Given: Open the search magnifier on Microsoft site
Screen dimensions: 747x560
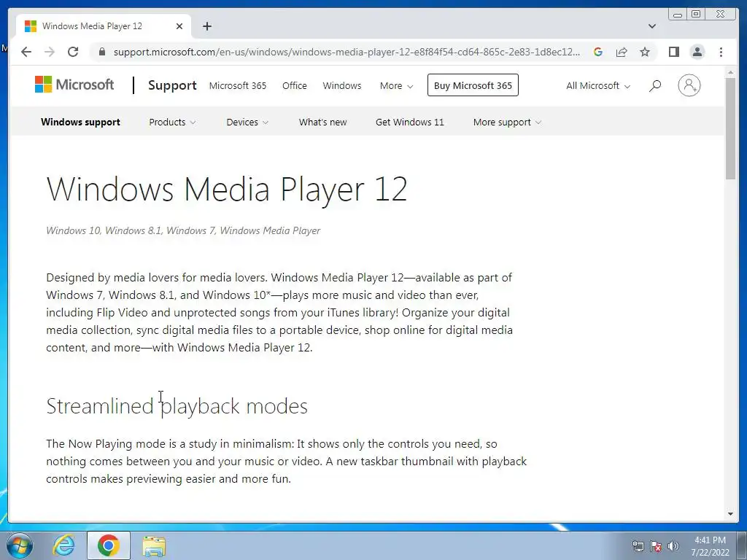Looking at the screenshot, I should click(655, 86).
